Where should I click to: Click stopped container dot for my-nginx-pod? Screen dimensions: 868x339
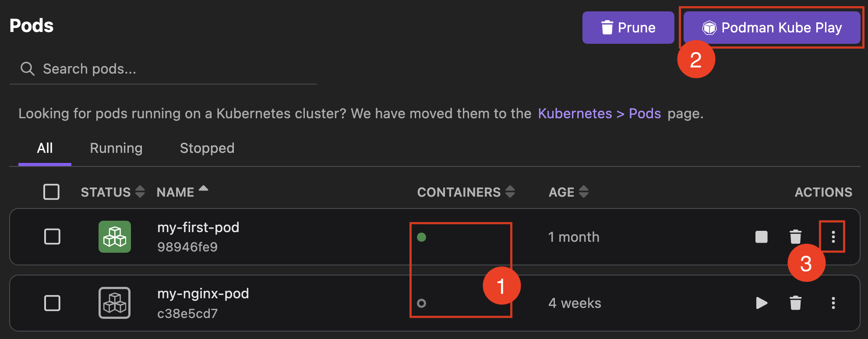pyautogui.click(x=421, y=303)
